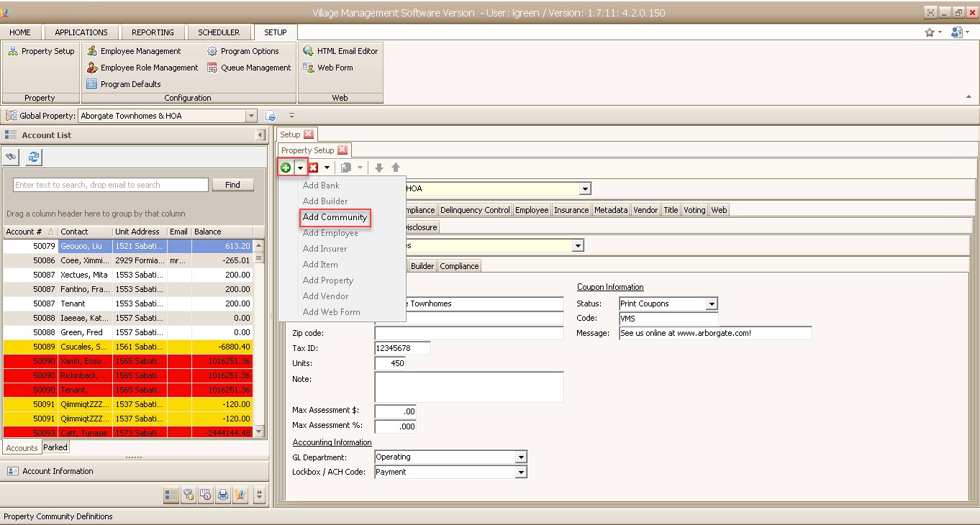Switch to the REPORTING ribbon tab
Image resolution: width=980 pixels, height=525 pixels.
[153, 32]
